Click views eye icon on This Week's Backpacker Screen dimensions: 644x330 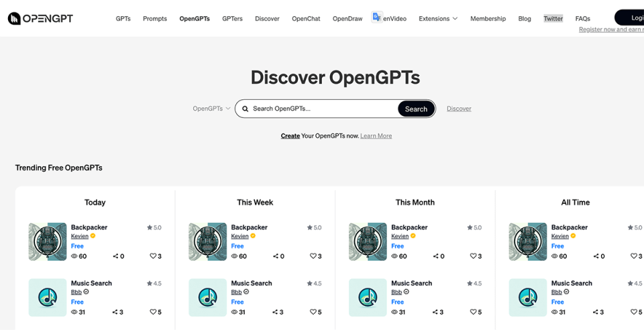coord(235,256)
